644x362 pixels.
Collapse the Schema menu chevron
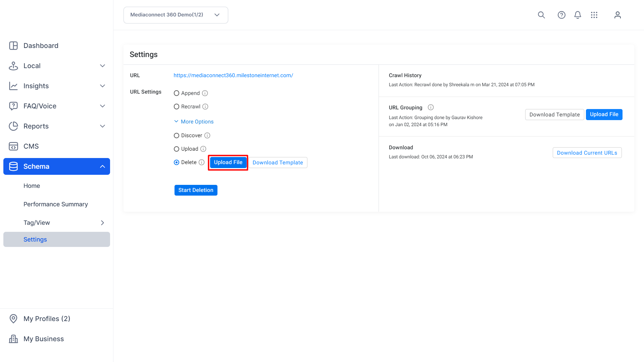tap(103, 166)
